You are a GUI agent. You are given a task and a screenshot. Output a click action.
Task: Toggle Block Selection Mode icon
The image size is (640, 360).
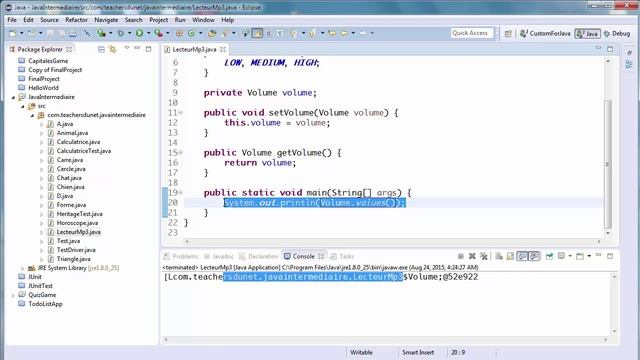tap(269, 33)
